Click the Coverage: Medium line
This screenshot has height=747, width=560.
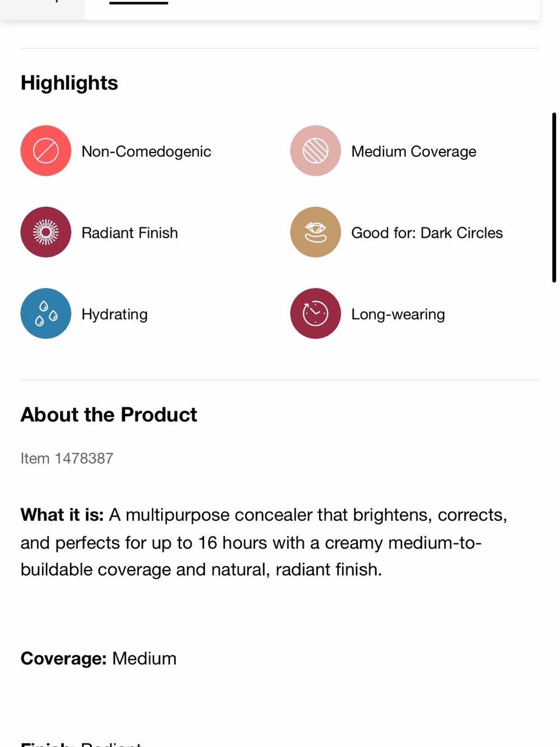click(99, 658)
